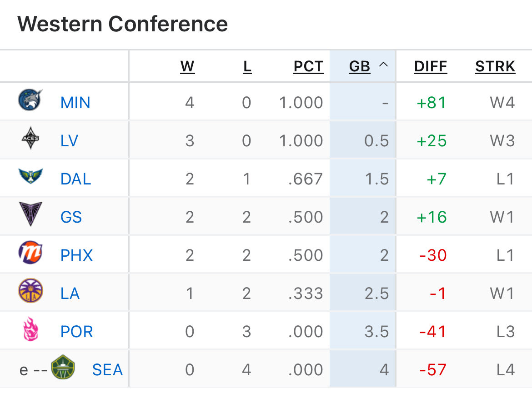Sort table by STRK header
This screenshot has height=408, width=532.
[x=495, y=66]
